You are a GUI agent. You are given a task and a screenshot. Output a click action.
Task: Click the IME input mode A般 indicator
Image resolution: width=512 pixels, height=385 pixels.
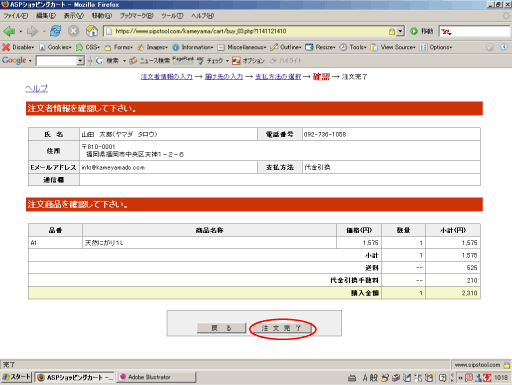[370, 377]
